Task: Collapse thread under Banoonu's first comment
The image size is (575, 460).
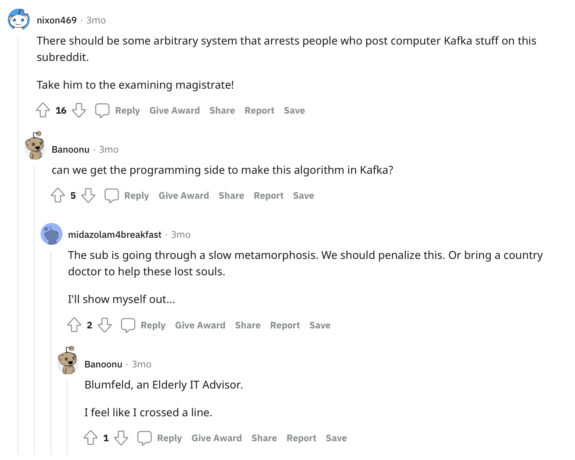Action: (35, 310)
